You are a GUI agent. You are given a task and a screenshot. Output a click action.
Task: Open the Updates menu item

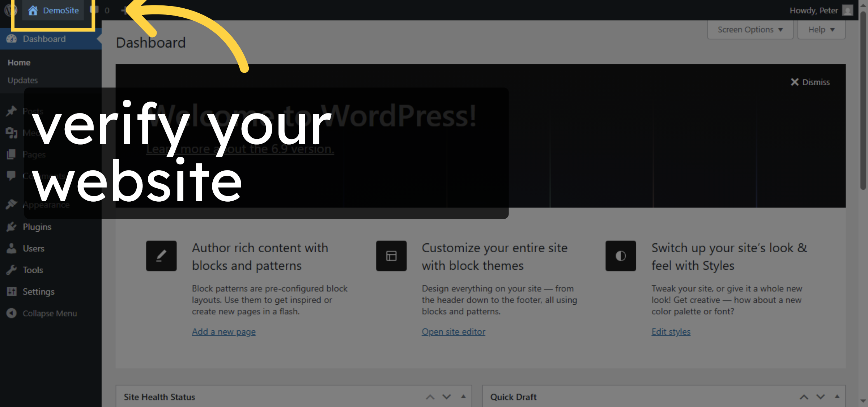coord(22,80)
